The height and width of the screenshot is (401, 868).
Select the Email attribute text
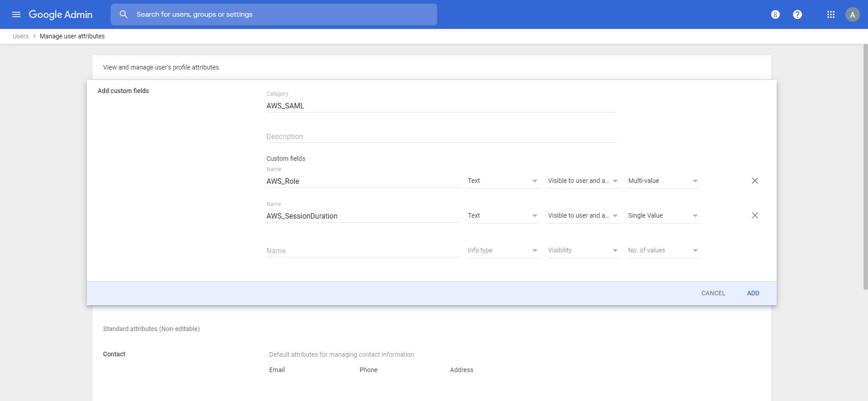[x=277, y=370]
